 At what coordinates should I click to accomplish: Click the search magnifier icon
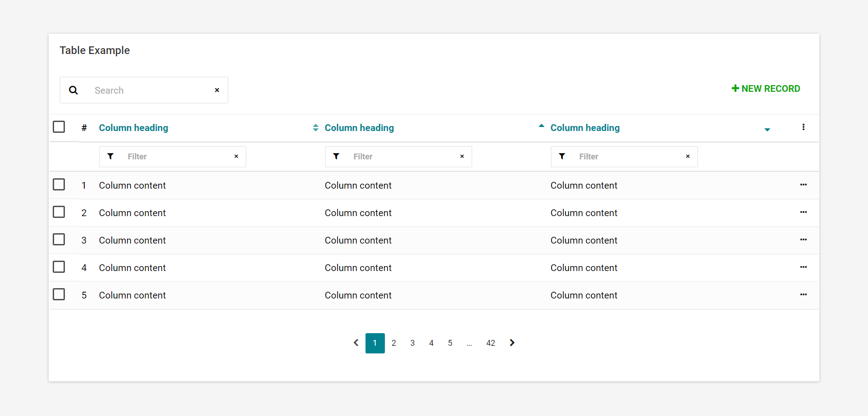tap(73, 90)
